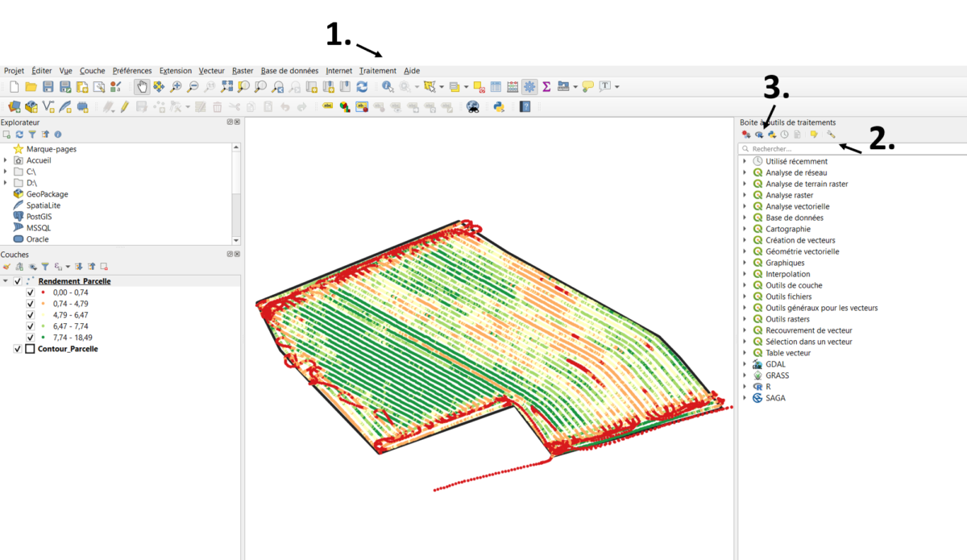Expand the Analyse vectorielle group

(x=745, y=206)
